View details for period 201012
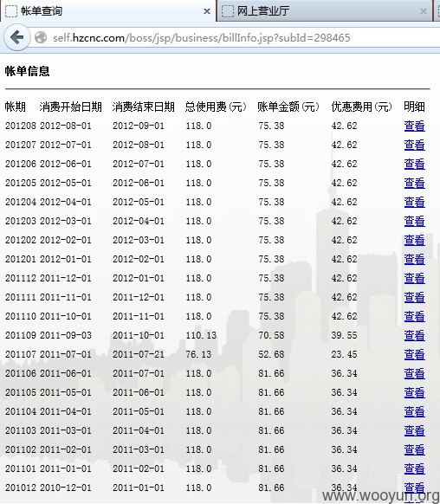 (414, 488)
